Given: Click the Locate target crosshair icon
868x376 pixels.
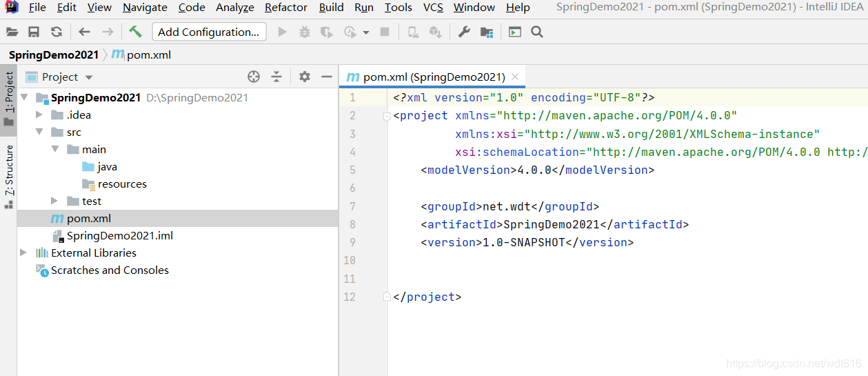Looking at the screenshot, I should tap(254, 77).
